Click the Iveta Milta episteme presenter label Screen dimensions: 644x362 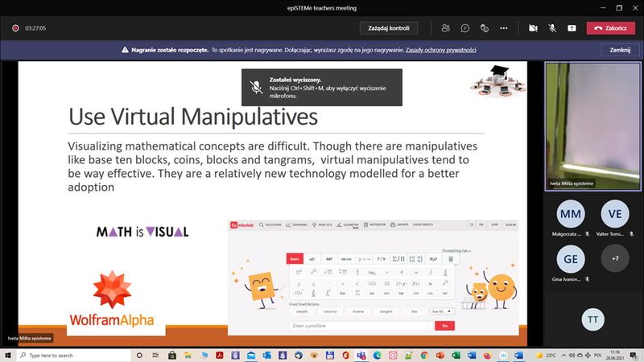(x=30, y=338)
